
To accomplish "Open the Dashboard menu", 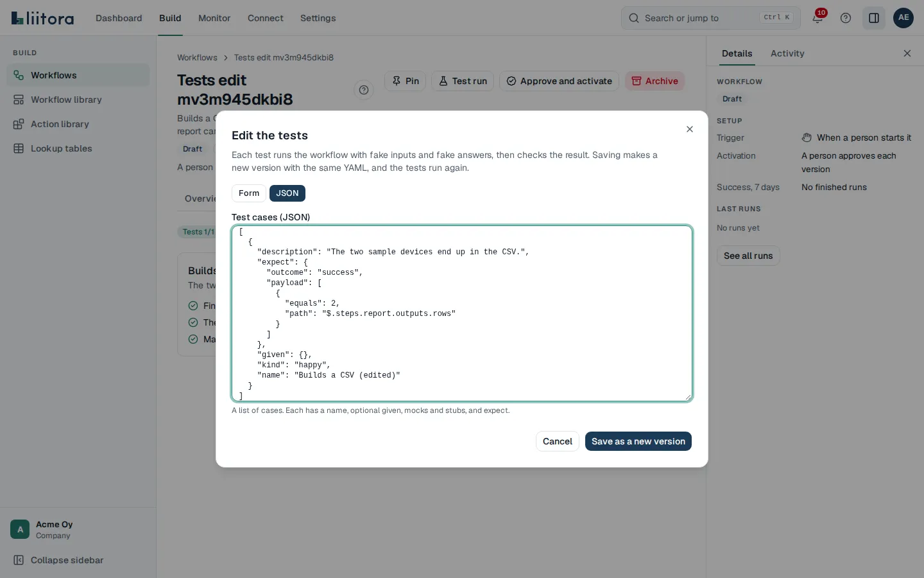I will point(119,18).
